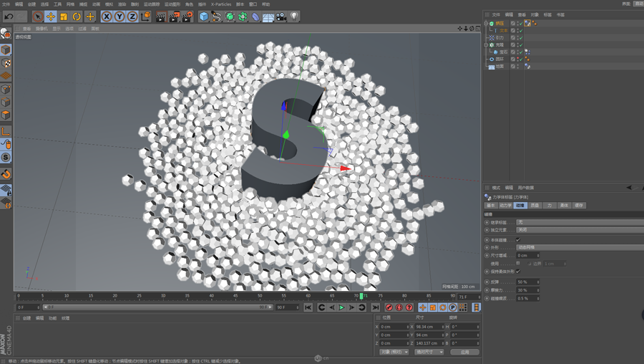Jump to the animation end
This screenshot has height=364, width=644.
376,307
